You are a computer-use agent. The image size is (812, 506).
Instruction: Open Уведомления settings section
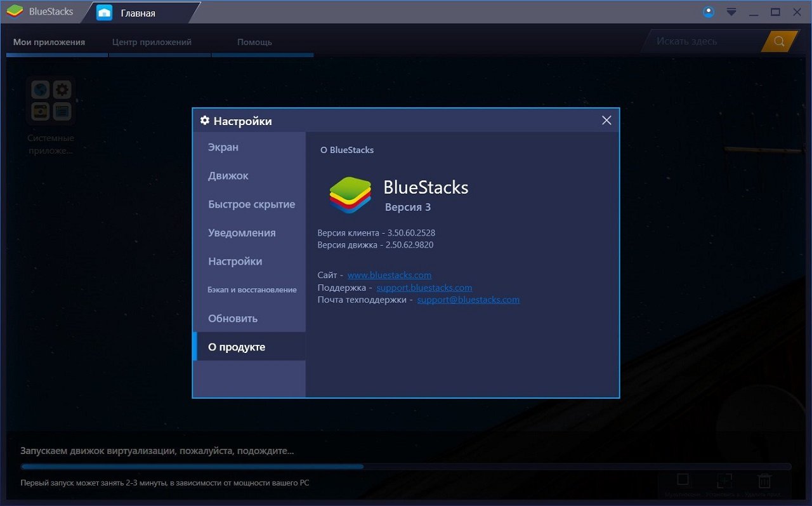pos(242,233)
